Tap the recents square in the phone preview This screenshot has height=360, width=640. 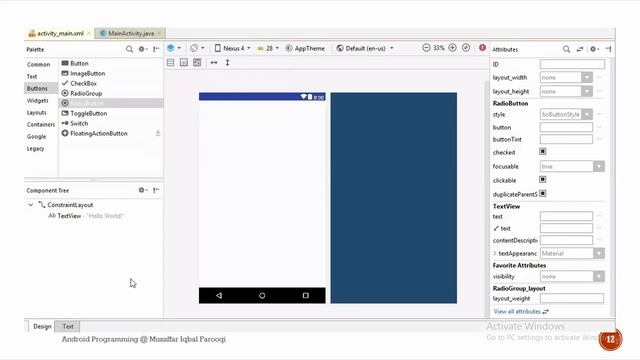(306, 296)
